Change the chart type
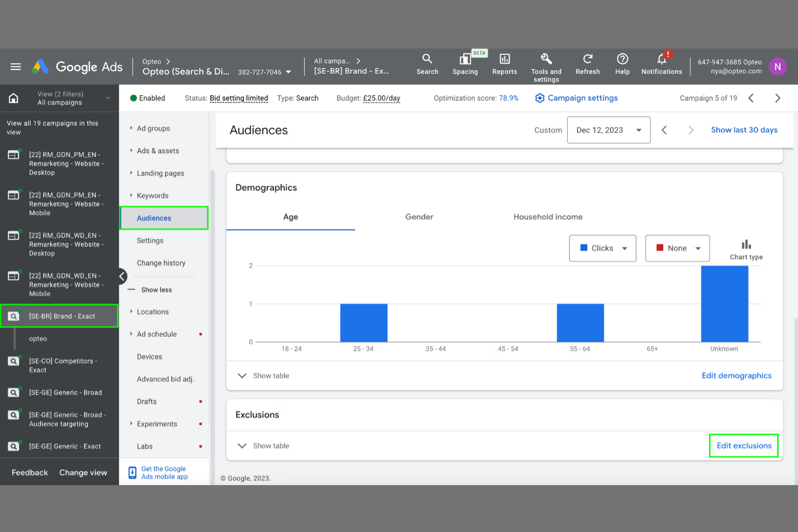798x532 pixels. coord(746,248)
